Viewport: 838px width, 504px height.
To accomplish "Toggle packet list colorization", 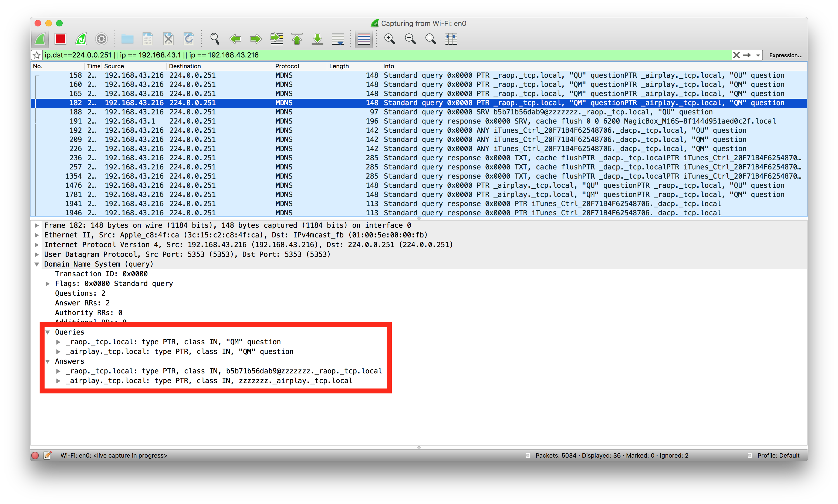I will pos(364,39).
